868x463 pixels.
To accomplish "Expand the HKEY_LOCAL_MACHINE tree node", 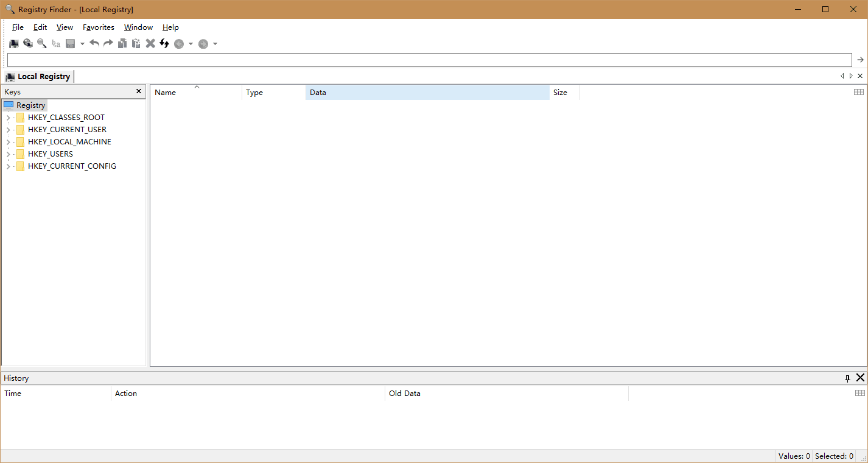I will 9,141.
